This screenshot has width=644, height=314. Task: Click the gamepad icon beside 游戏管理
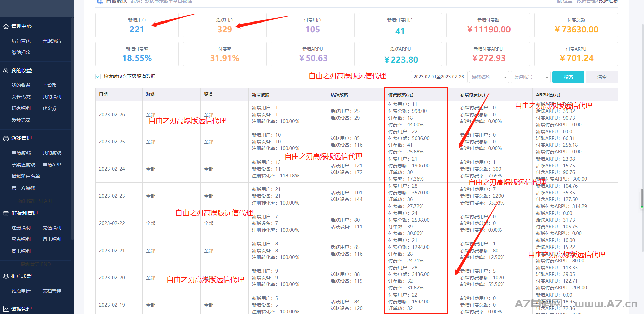(x=6, y=138)
